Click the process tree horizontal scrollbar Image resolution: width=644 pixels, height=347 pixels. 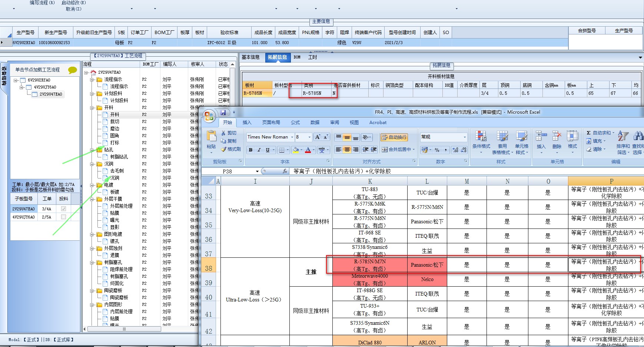pos(124,329)
